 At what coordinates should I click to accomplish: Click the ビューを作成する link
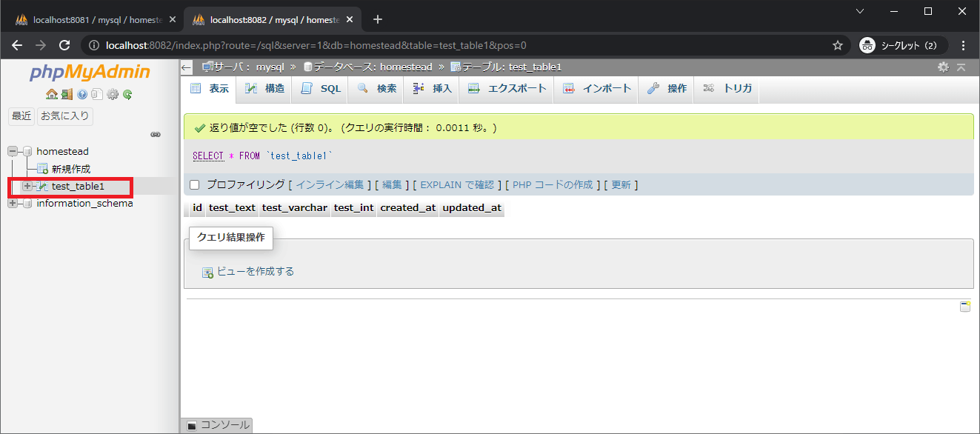256,272
